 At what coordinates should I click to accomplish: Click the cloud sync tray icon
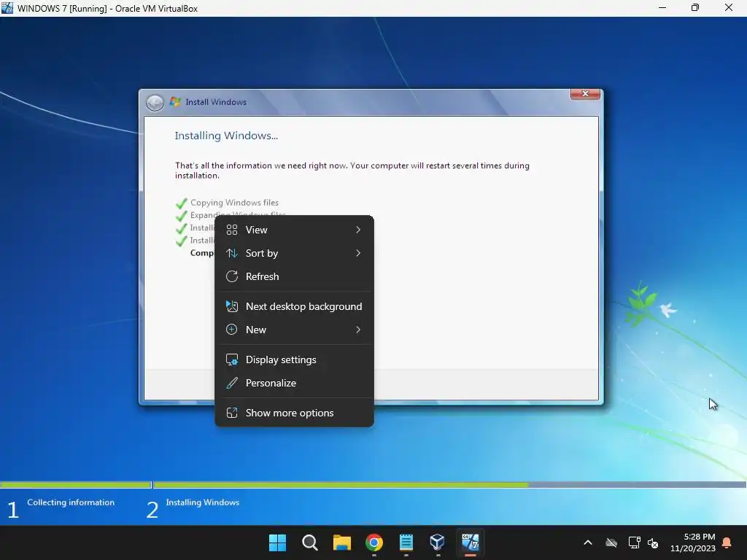611,542
